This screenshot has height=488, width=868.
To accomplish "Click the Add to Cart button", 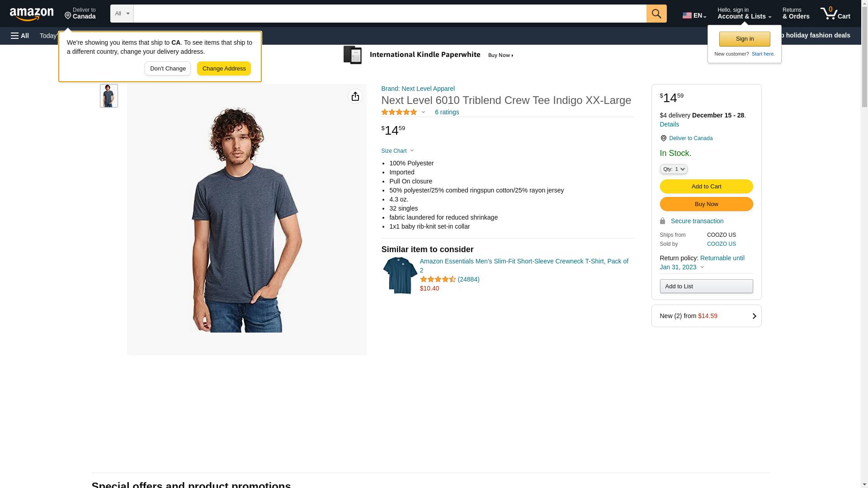I will pyautogui.click(x=706, y=187).
